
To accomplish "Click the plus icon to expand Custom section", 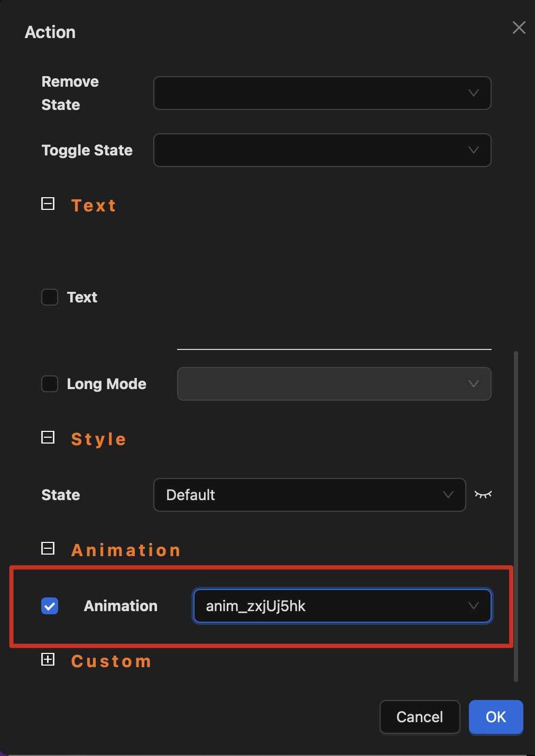I will click(x=48, y=660).
